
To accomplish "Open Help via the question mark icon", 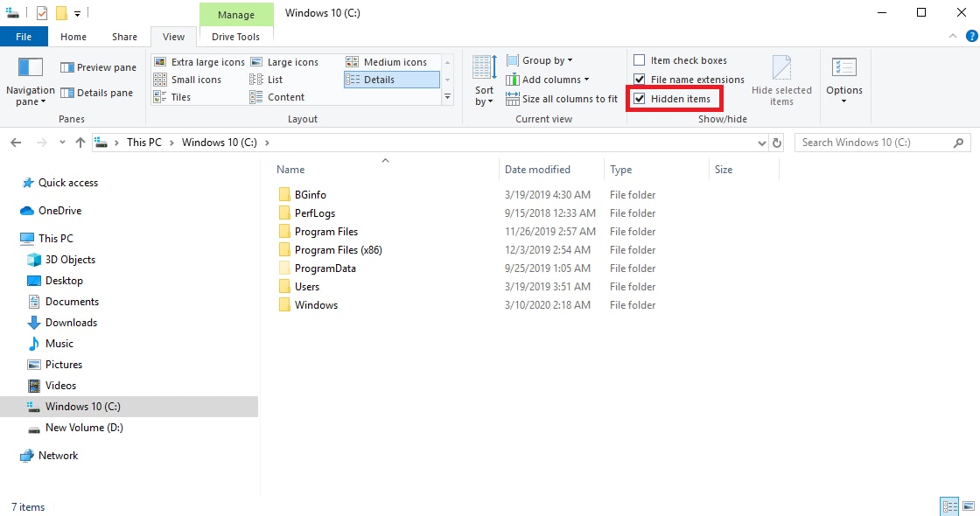I will (970, 36).
